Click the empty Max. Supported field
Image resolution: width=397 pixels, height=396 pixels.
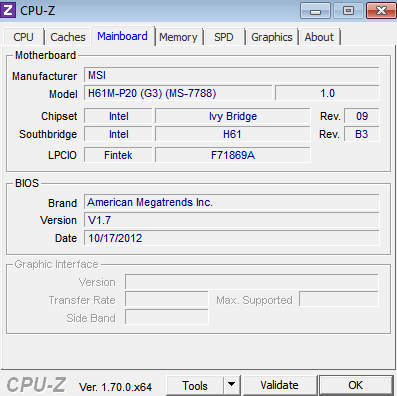[339, 299]
